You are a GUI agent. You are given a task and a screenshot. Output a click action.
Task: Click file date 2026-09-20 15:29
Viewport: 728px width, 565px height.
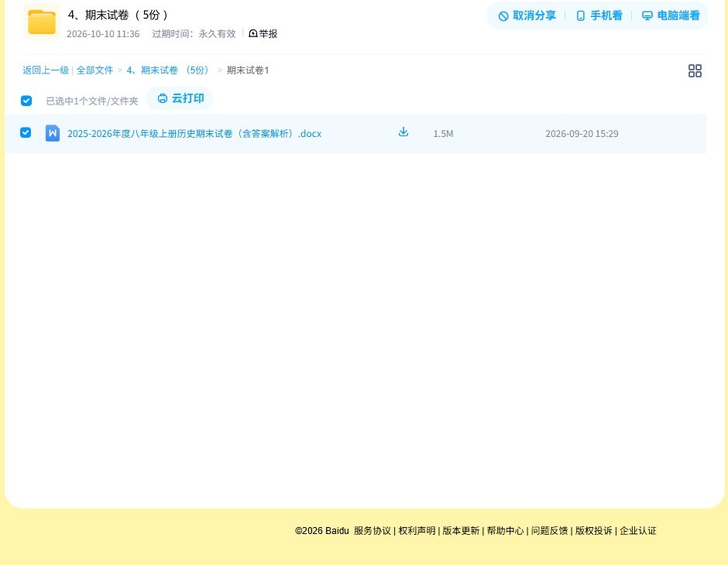[582, 134]
